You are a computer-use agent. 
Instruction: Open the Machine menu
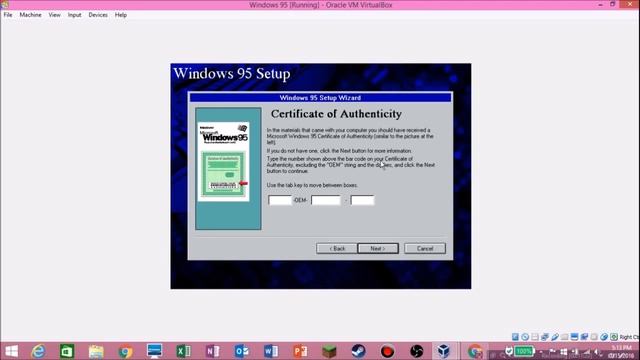pyautogui.click(x=30, y=15)
